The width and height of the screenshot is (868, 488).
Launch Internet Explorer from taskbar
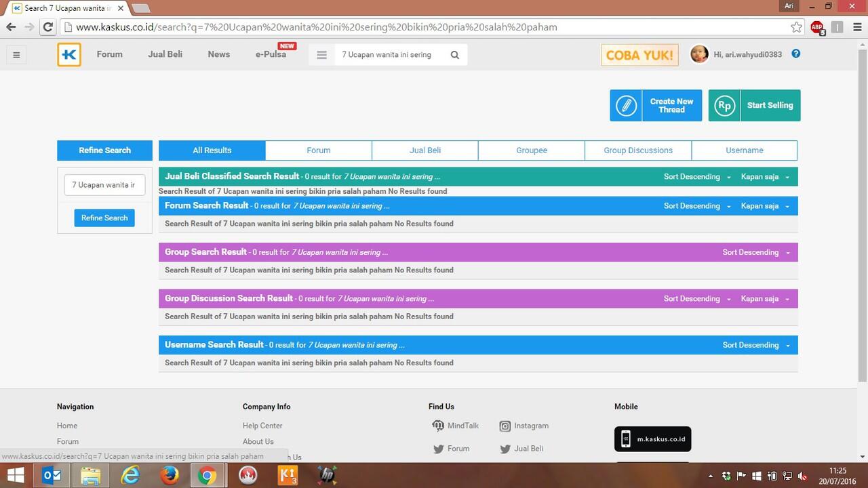130,476
